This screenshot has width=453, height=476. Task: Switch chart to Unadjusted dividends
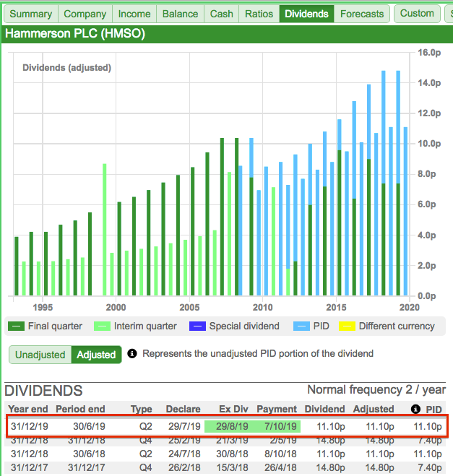pos(40,355)
